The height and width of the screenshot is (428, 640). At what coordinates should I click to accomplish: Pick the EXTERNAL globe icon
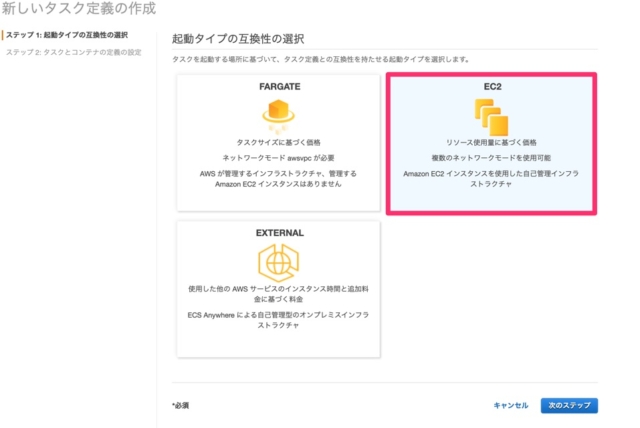[x=278, y=263]
